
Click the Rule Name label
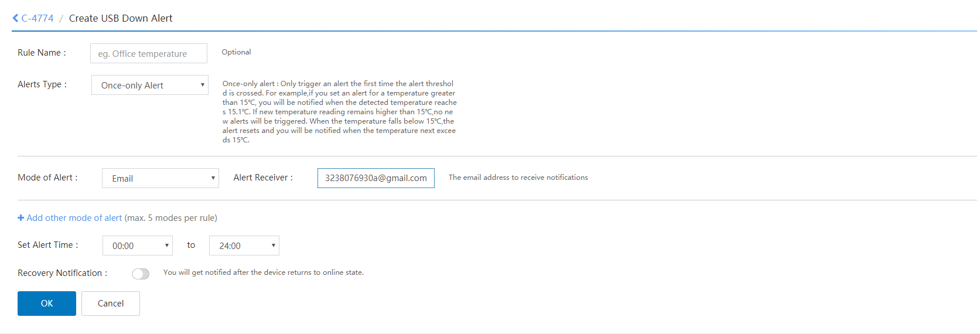point(42,53)
